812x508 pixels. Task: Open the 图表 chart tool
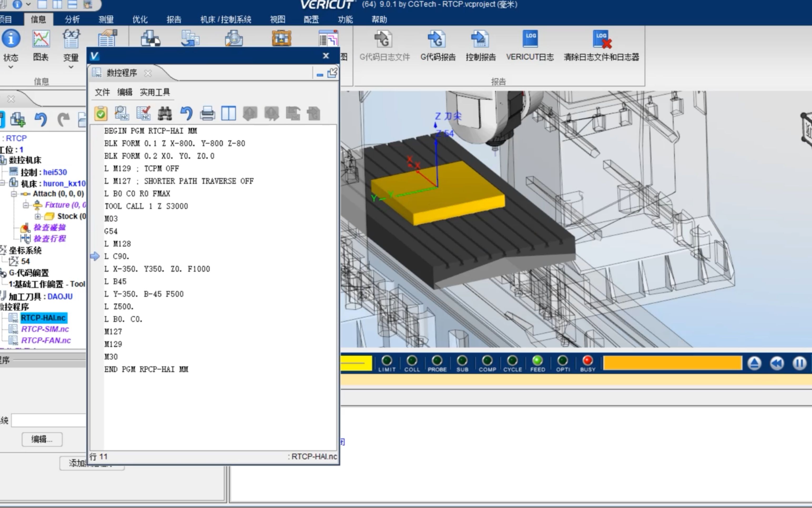[41, 39]
